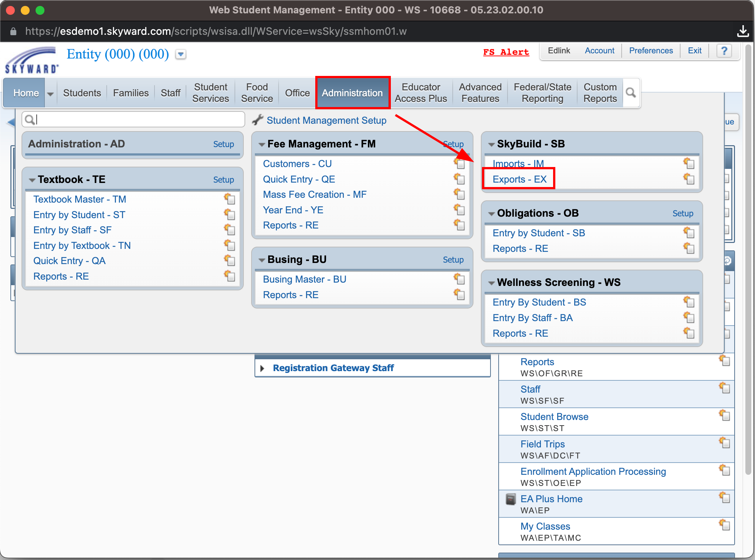Click Edlink in top bar
Screen dimensions: 755x560
tap(559, 51)
